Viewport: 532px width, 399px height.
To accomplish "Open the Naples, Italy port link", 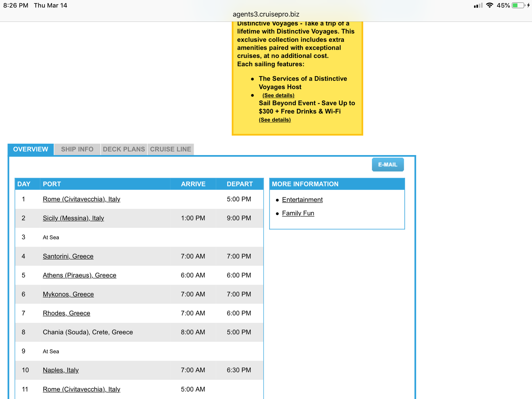I will point(61,370).
